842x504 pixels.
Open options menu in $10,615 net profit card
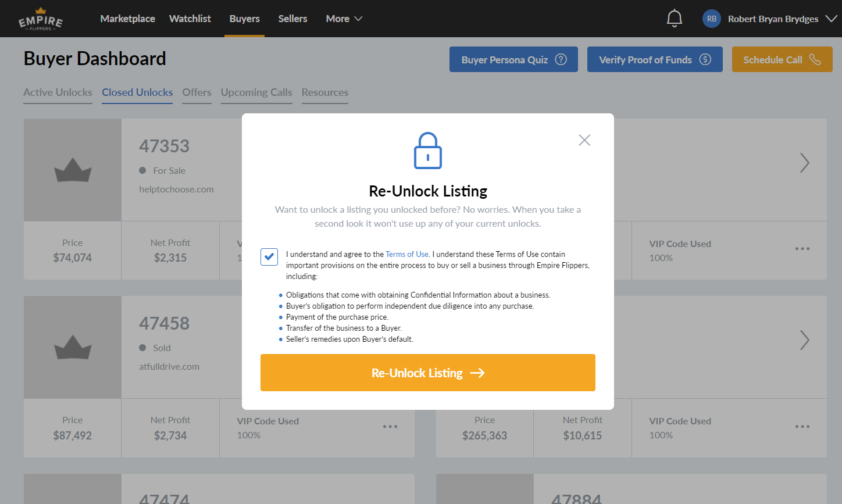(x=802, y=427)
